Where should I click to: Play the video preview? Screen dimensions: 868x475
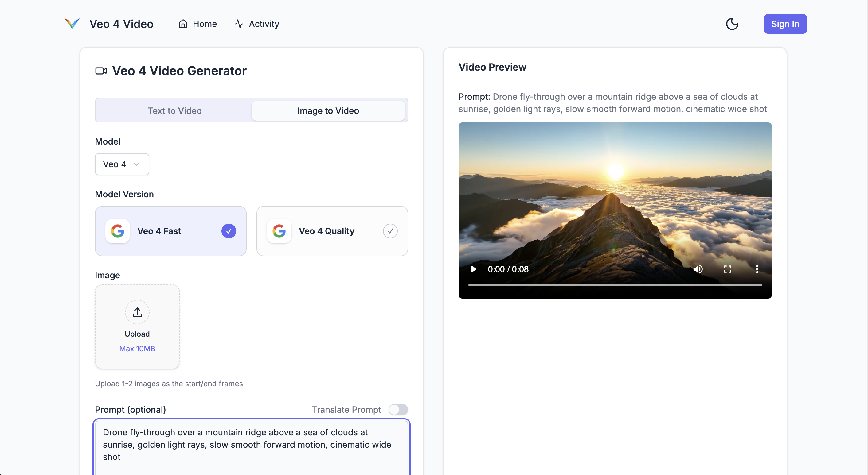(x=473, y=269)
